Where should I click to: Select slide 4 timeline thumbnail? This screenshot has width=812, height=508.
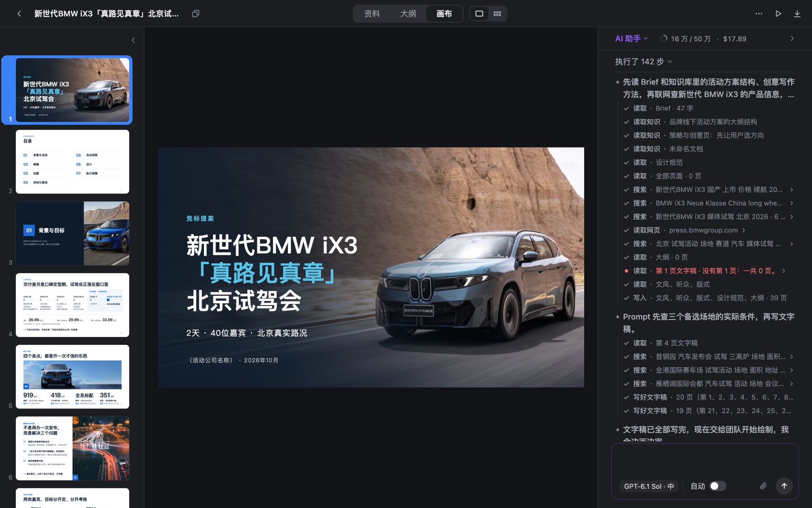[72, 305]
